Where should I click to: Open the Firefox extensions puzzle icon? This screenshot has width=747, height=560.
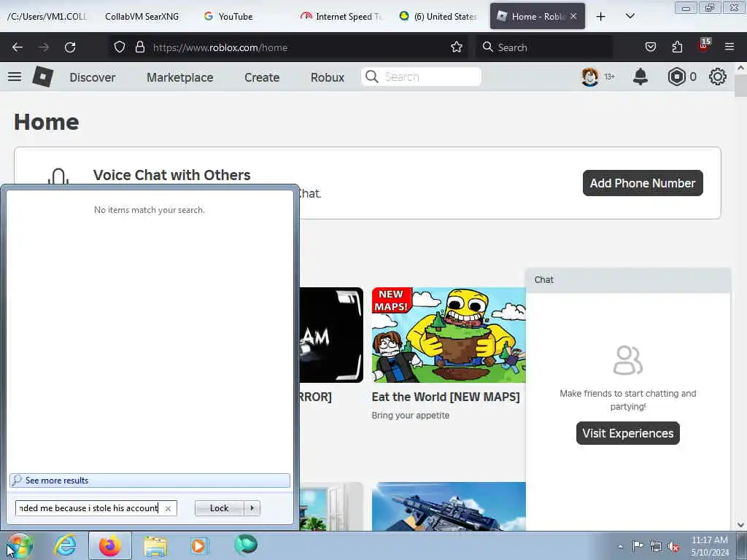pyautogui.click(x=677, y=47)
